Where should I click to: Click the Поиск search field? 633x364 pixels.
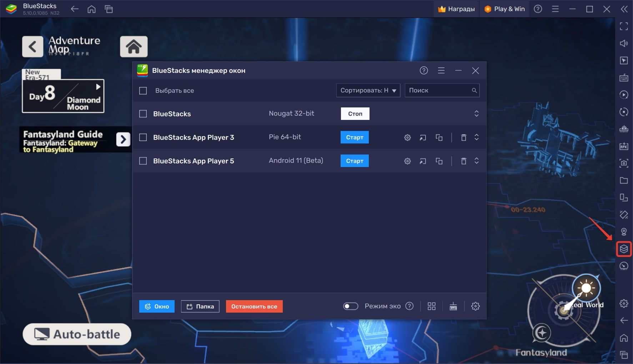pyautogui.click(x=442, y=90)
